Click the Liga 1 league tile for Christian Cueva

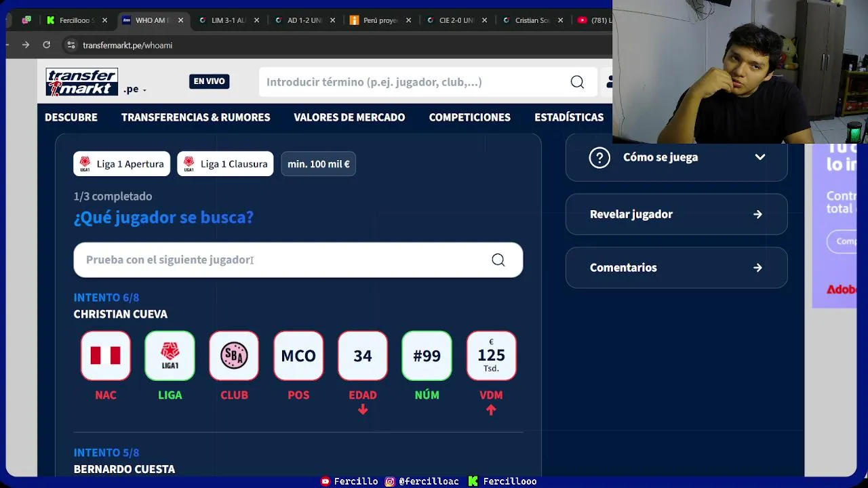coord(170,356)
